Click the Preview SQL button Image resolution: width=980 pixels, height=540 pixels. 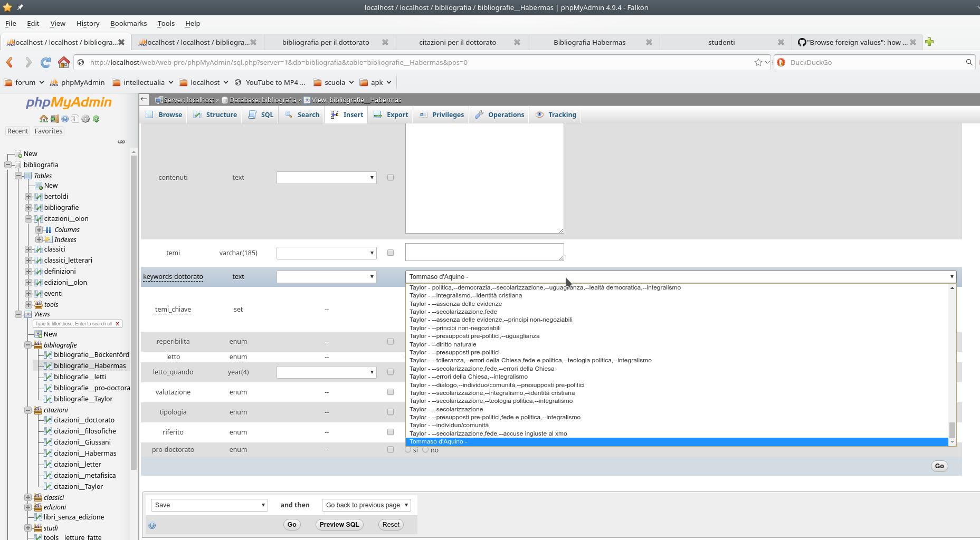[x=339, y=524]
